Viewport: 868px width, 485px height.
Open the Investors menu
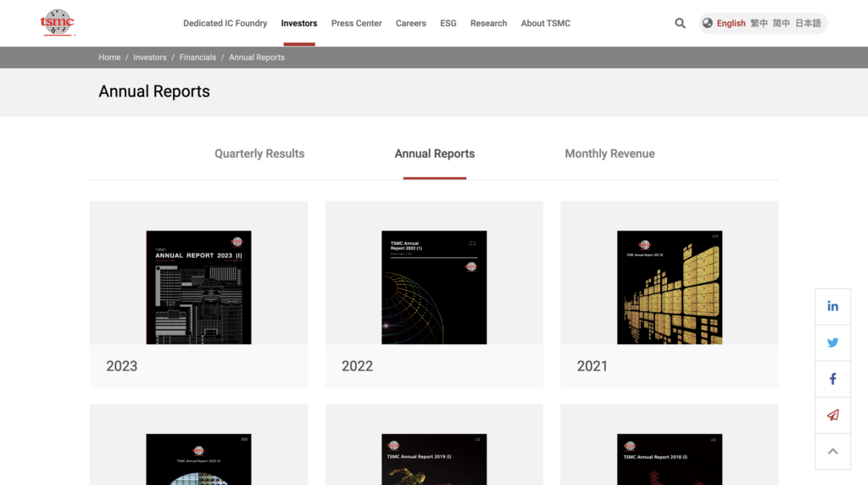(x=299, y=23)
